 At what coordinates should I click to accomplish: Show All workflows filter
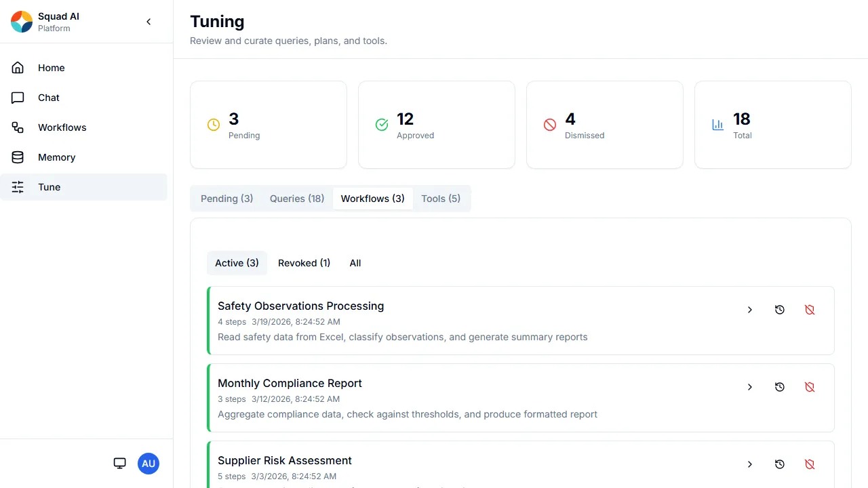point(355,263)
